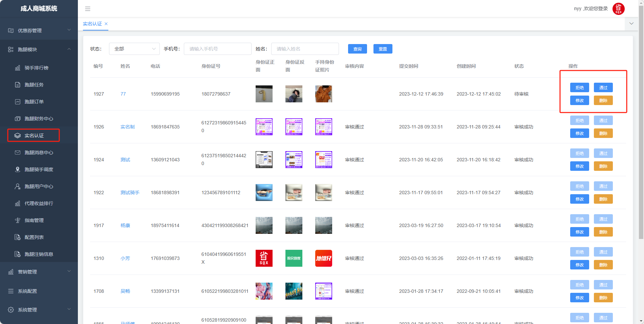Open the tabs dropdown chevron at right
Screen dimensions: 644x324
(x=631, y=24)
